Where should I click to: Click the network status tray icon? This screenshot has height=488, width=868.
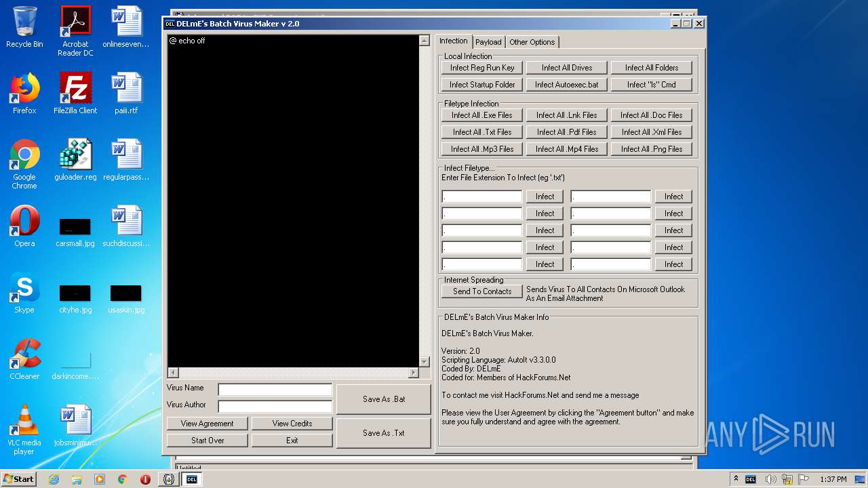click(x=787, y=479)
